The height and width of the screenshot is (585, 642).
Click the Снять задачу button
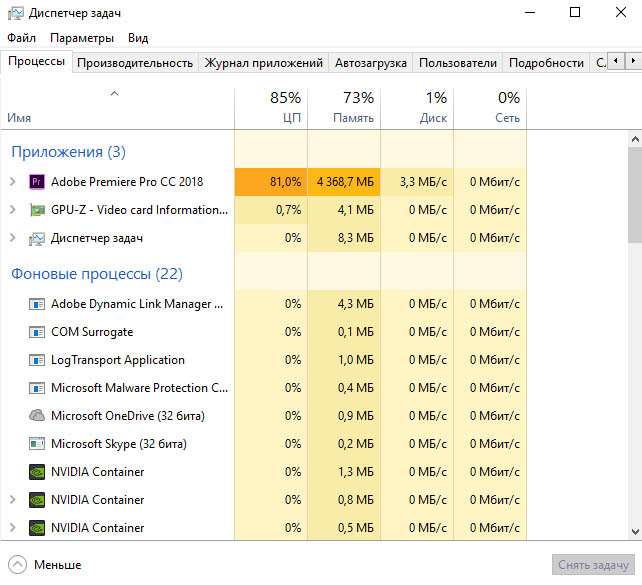point(593,564)
